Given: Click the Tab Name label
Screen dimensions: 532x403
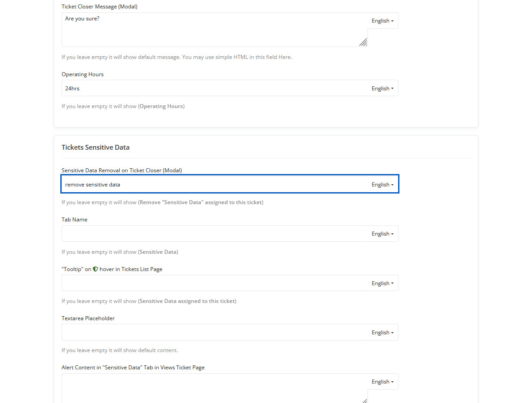Looking at the screenshot, I should (74, 219).
